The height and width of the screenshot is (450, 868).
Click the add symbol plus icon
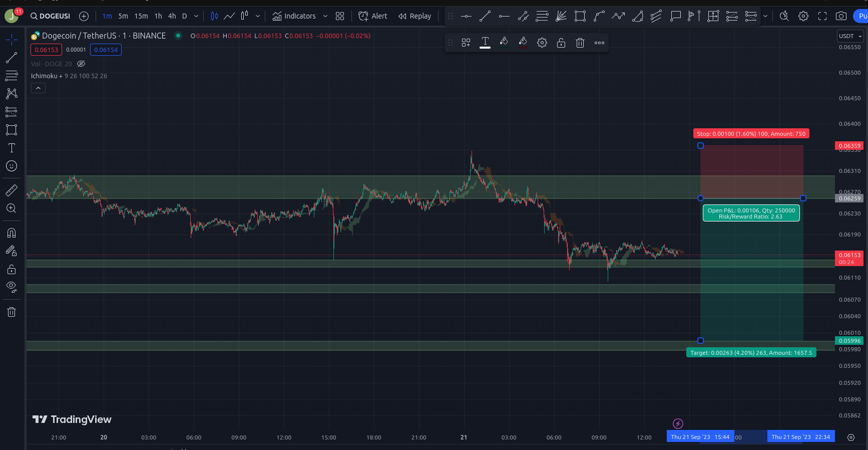84,16
